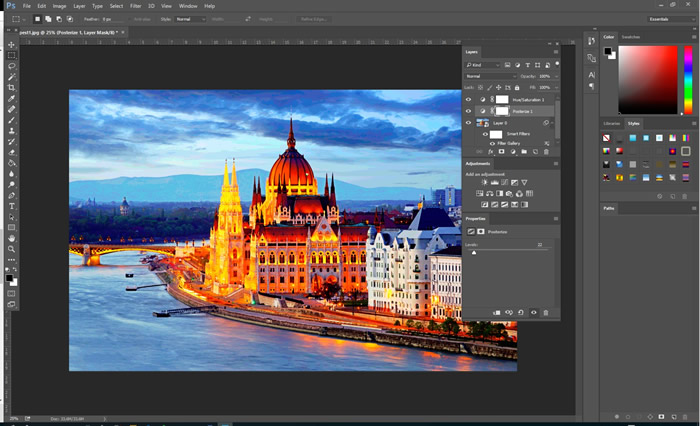Viewport: 700px width, 426px height.
Task: Add a Levels adjustment
Action: (495, 182)
